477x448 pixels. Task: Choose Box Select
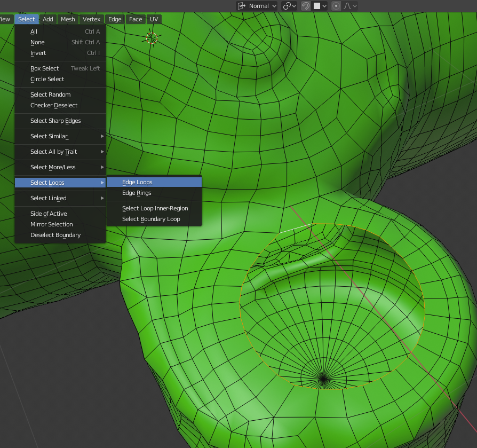coord(60,68)
